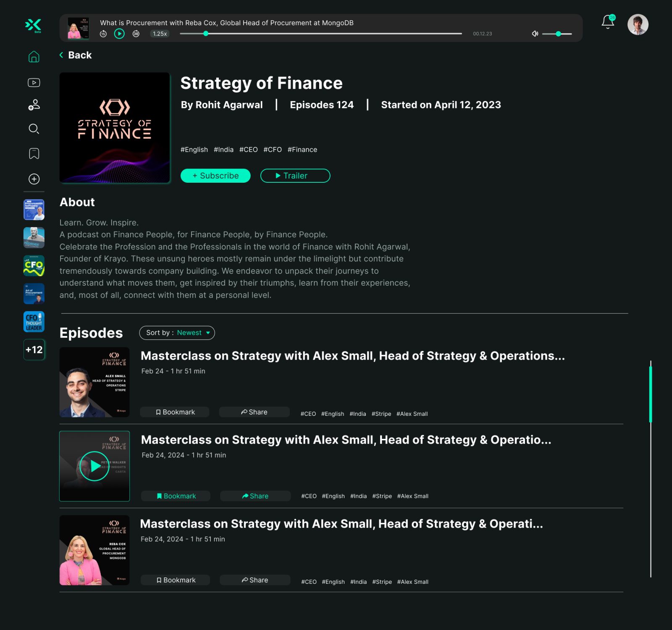The height and width of the screenshot is (630, 672).
Task: Click the episodes list scrollbar
Action: pos(651,394)
